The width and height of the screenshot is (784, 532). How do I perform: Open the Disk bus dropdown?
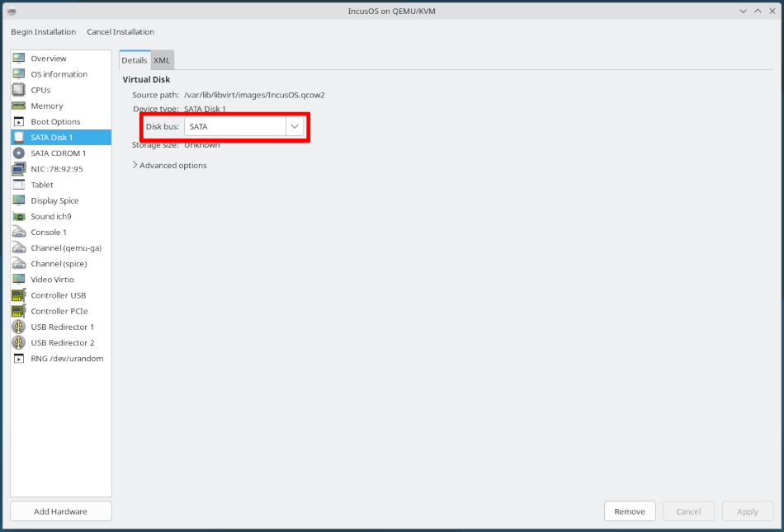pyautogui.click(x=295, y=126)
